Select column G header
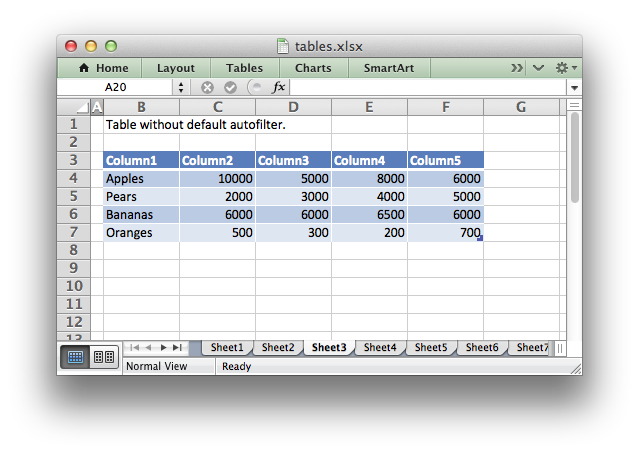This screenshot has height=454, width=639. click(x=521, y=107)
